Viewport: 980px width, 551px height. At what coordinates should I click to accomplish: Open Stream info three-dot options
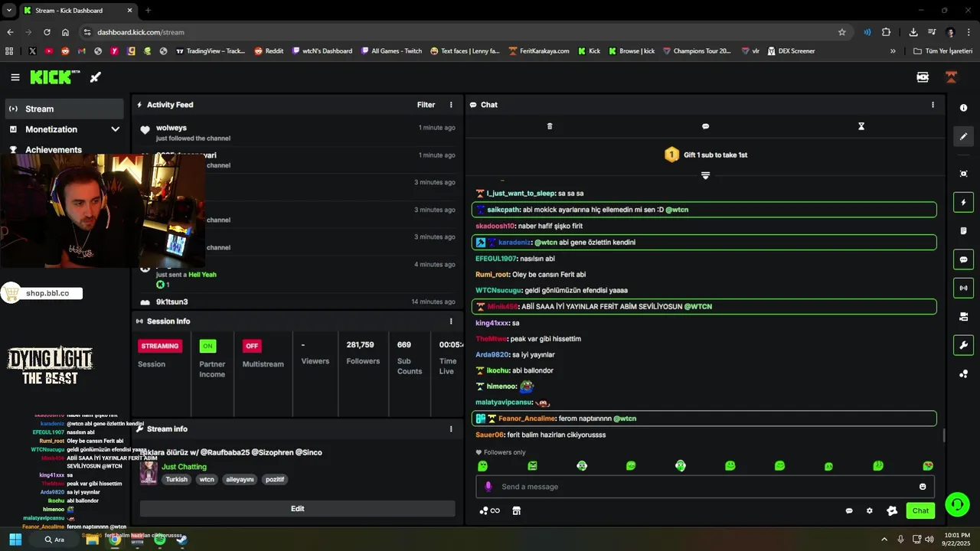coord(451,429)
